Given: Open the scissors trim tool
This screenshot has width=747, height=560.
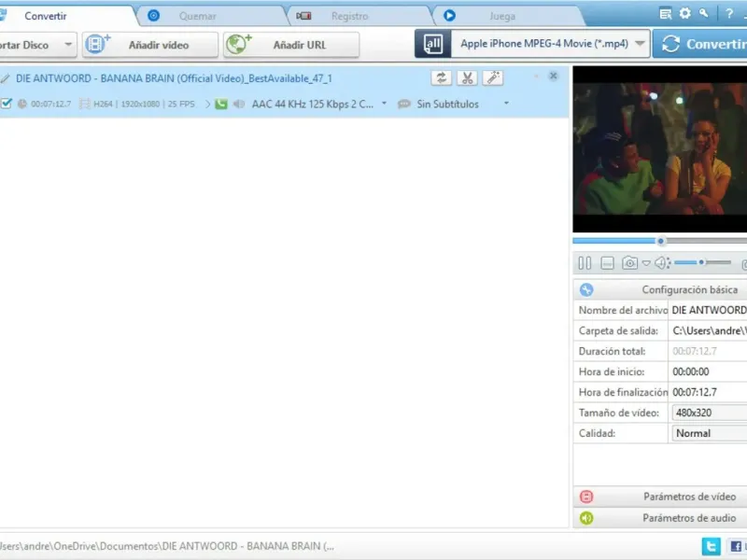Looking at the screenshot, I should click(x=468, y=78).
